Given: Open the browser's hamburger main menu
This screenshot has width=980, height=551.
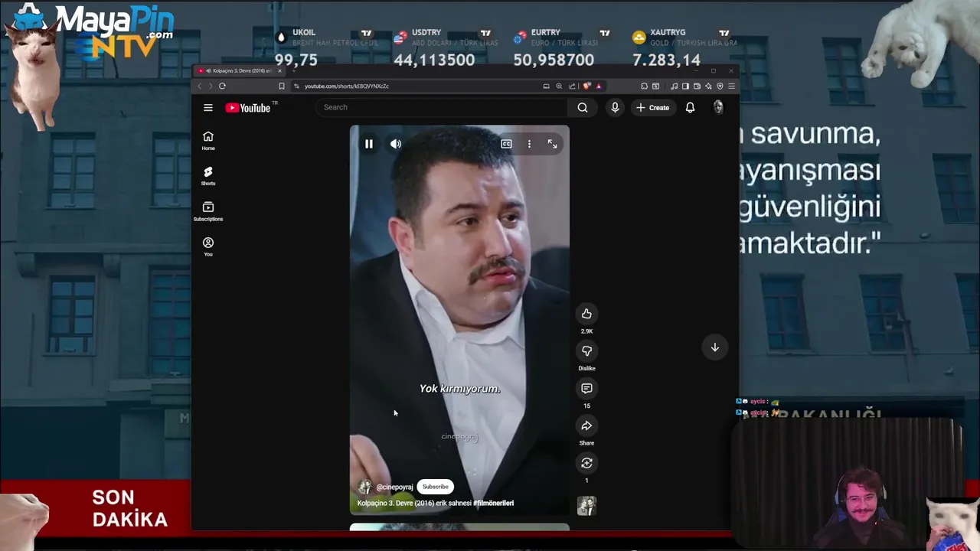Looking at the screenshot, I should (731, 86).
